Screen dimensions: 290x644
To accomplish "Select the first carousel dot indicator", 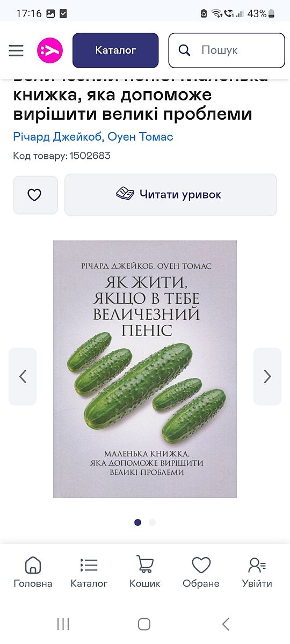I will (x=137, y=522).
